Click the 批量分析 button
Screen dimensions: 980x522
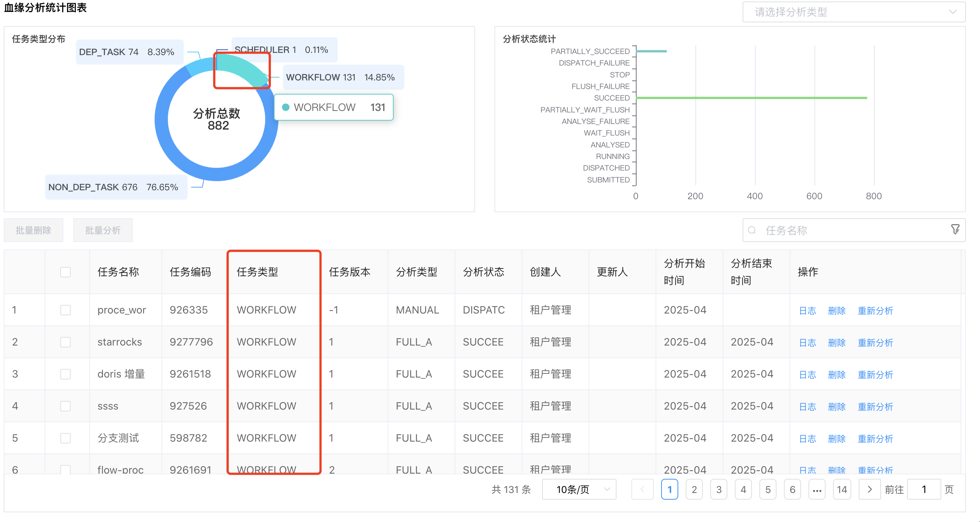point(103,230)
